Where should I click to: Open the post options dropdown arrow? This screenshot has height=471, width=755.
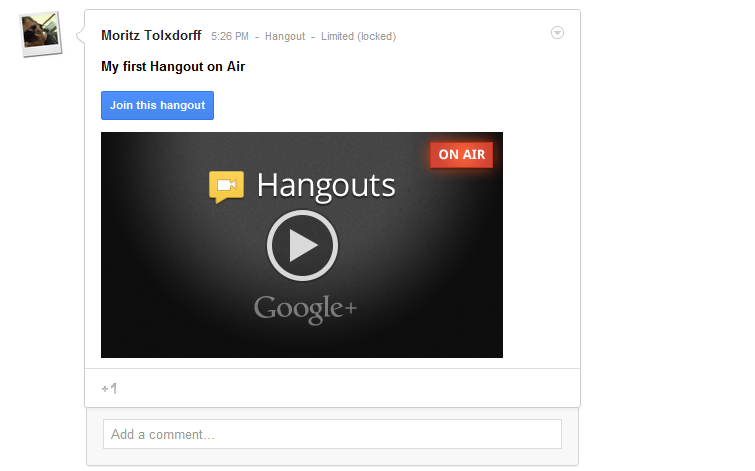point(557,33)
